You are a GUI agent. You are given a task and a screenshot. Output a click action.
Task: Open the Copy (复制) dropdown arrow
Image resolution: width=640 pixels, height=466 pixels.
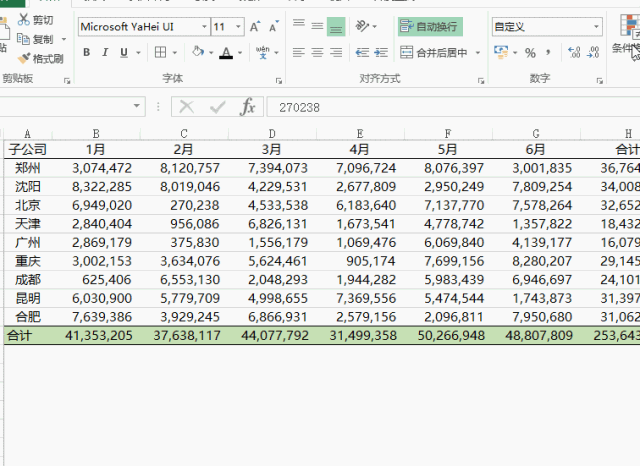pos(64,39)
